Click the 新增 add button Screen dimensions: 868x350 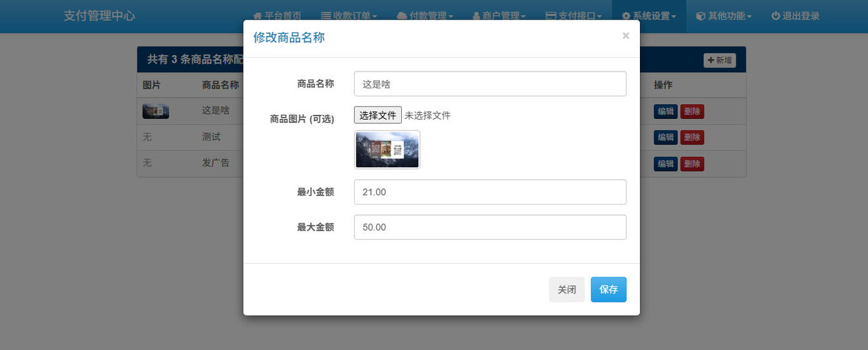[x=719, y=60]
